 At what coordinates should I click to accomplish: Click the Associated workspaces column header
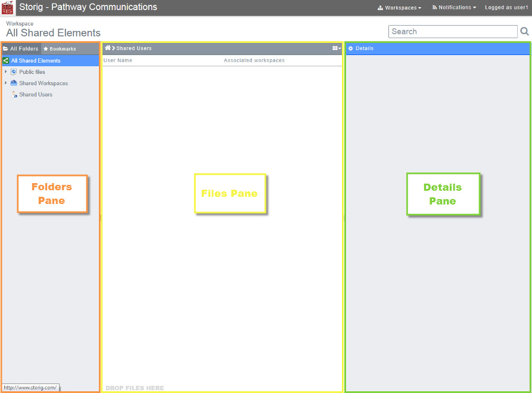[254, 60]
